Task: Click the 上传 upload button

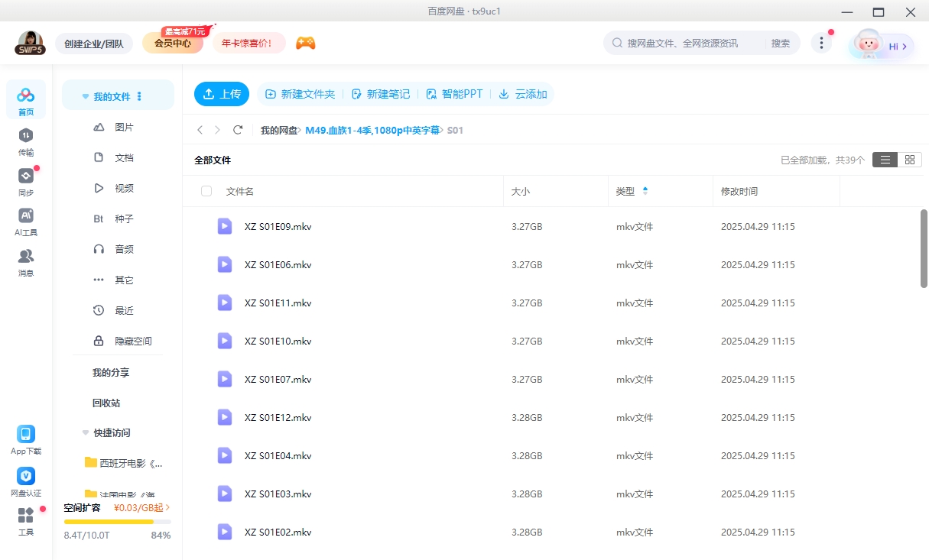Action: pyautogui.click(x=222, y=94)
